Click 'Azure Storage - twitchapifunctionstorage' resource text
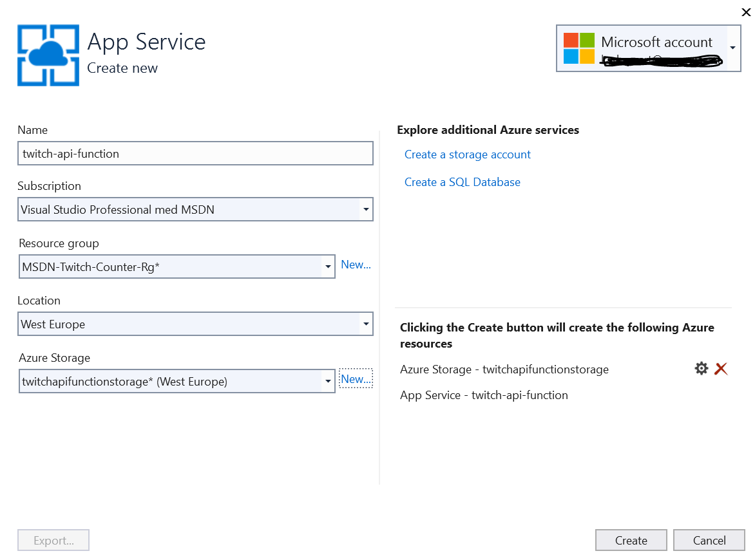The width and height of the screenshot is (755, 560). [504, 369]
